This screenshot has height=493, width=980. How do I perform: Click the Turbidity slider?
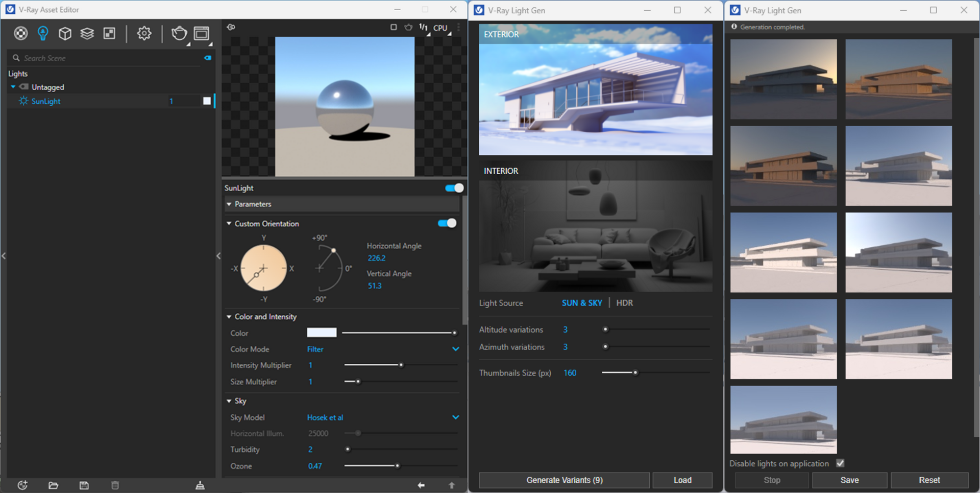401,450
